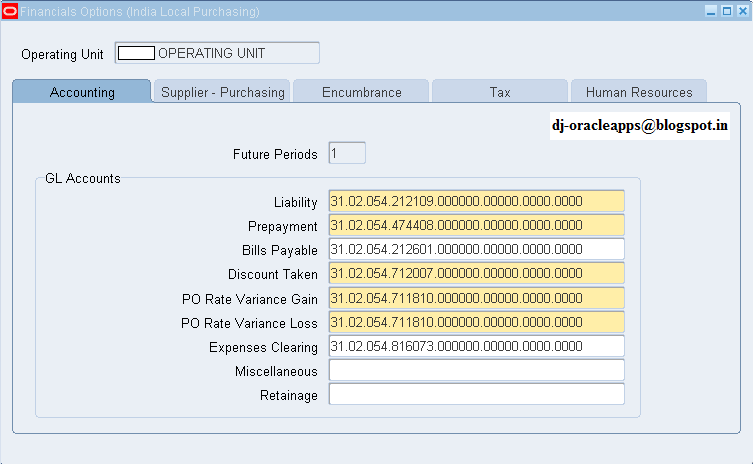The width and height of the screenshot is (753, 464).
Task: Click the Bills Payable label
Action: (279, 250)
